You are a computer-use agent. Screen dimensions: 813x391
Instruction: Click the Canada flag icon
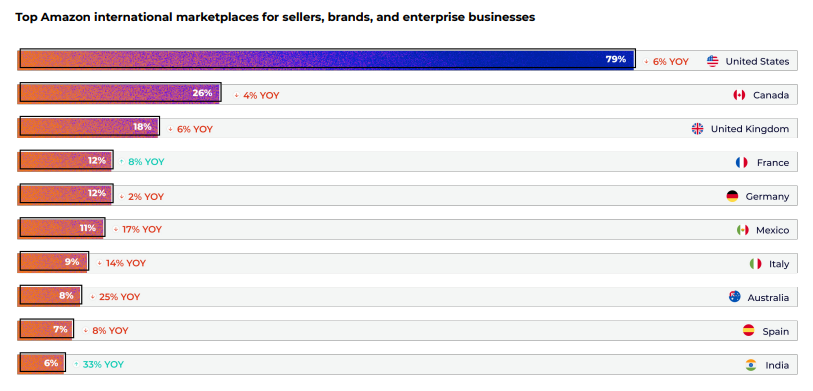pos(739,95)
